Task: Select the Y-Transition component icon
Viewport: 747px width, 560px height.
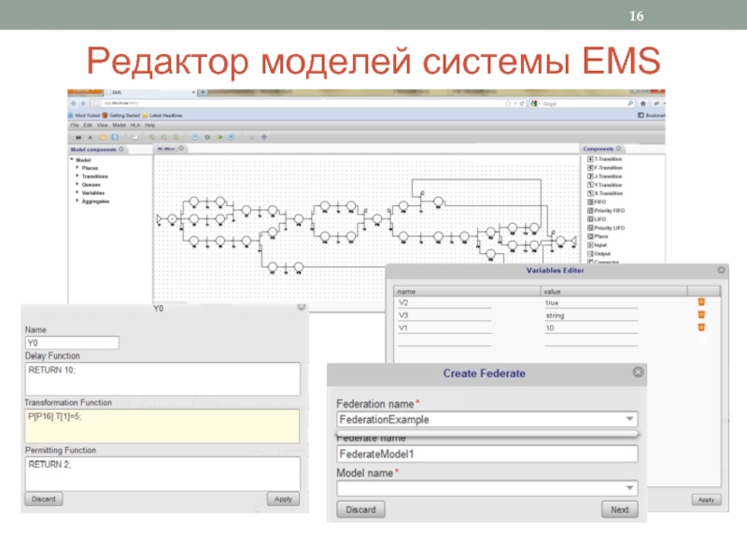Action: 590,185
